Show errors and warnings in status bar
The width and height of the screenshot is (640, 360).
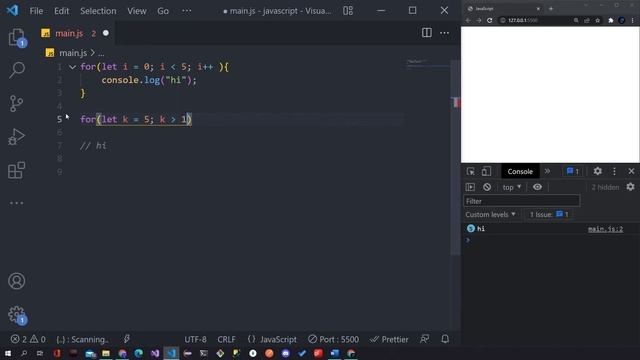[x=28, y=339]
